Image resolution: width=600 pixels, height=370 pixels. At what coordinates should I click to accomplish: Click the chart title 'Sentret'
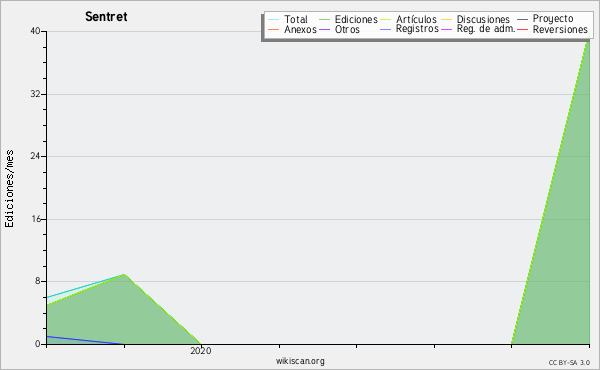106,16
